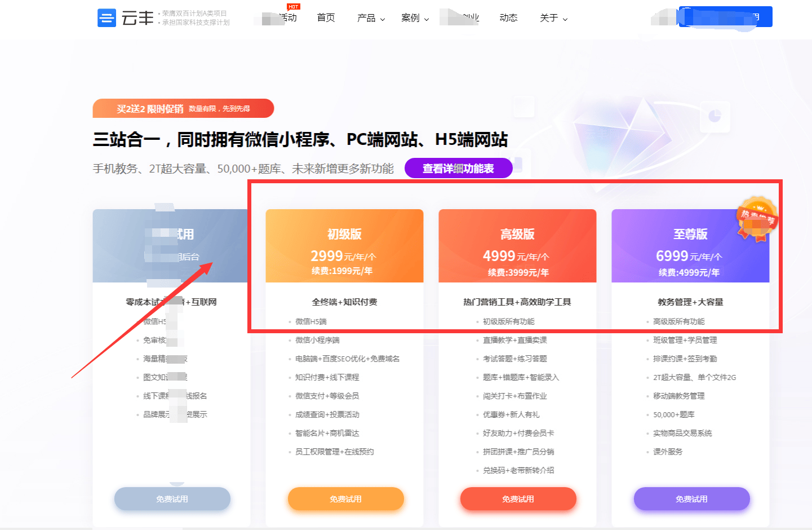The image size is (812, 530).
Task: Open the 首页 menu item
Action: coord(326,18)
